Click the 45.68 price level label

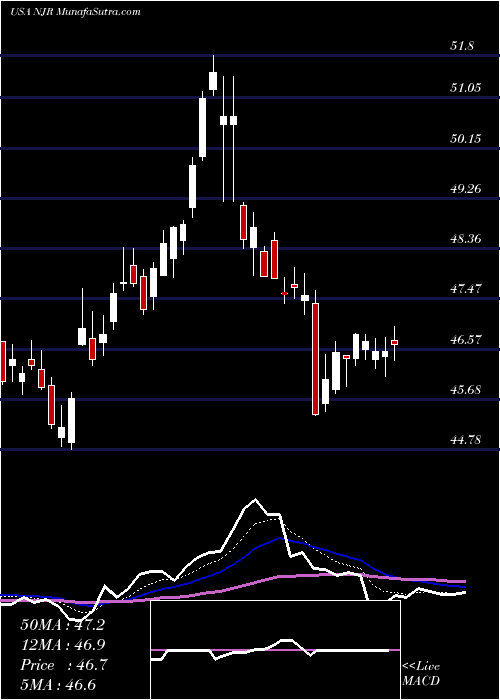click(x=465, y=390)
